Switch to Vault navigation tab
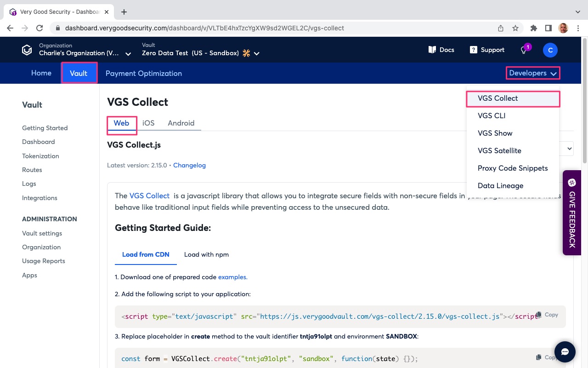Screen dimensions: 588x368 click(x=79, y=73)
